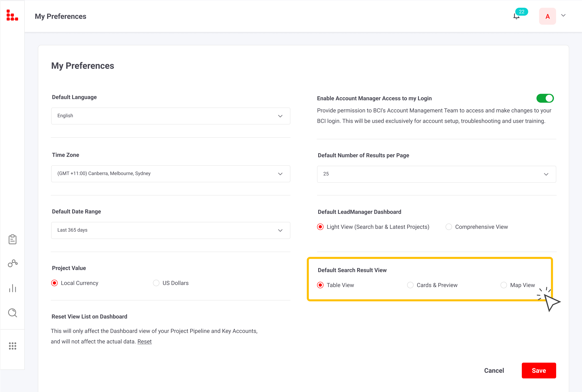Viewport: 582px width, 392px height.
Task: Select the US Dollars radio option
Action: 156,283
